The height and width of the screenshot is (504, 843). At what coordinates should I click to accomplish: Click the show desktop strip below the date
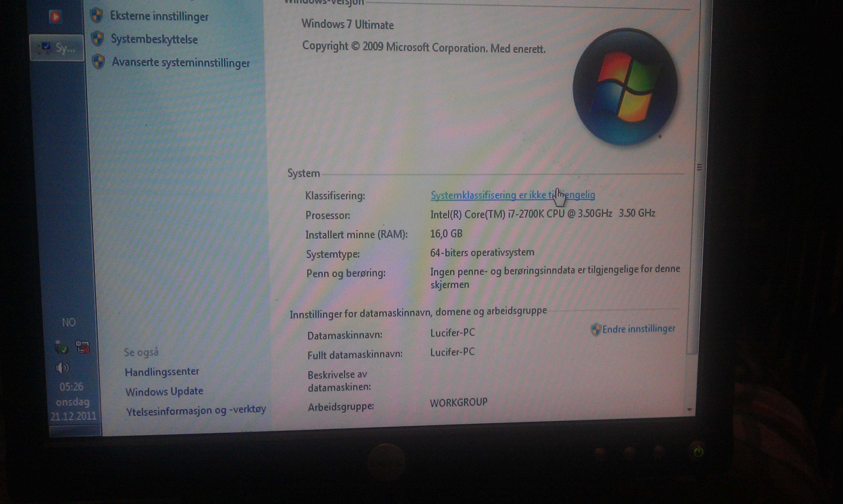[75, 430]
